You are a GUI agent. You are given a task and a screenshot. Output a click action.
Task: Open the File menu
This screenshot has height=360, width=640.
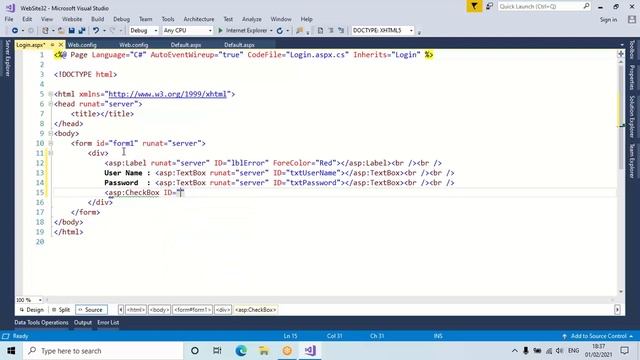click(9, 19)
